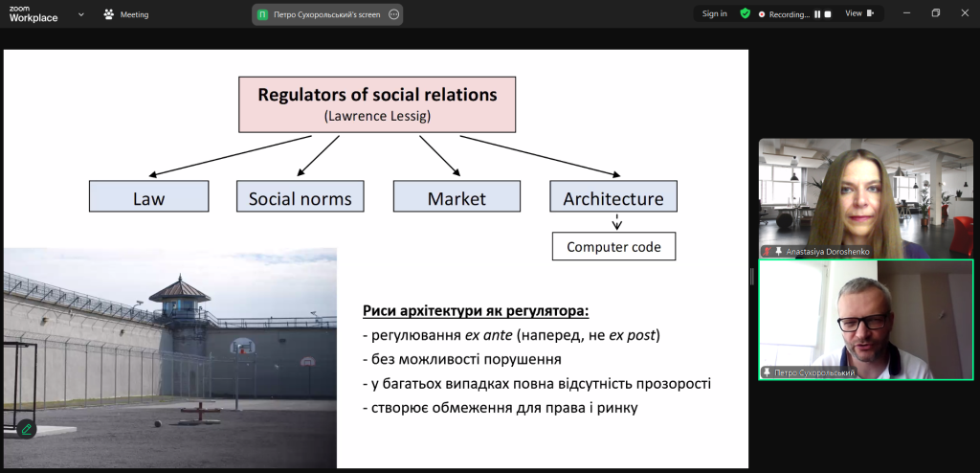This screenshot has width=980, height=473.
Task: Click the Sign in link
Action: click(x=714, y=13)
